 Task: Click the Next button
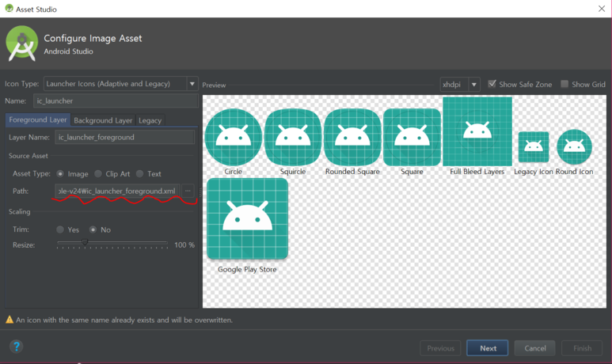(x=488, y=348)
